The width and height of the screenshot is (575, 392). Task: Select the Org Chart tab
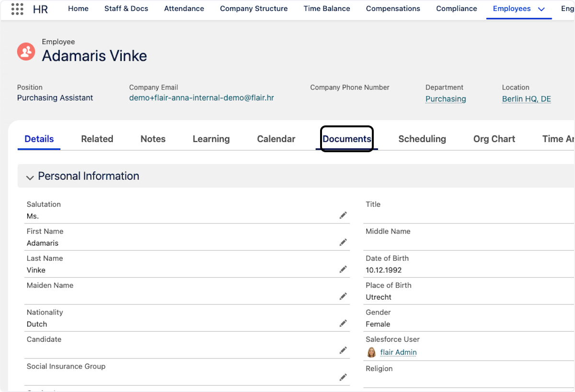click(x=494, y=139)
